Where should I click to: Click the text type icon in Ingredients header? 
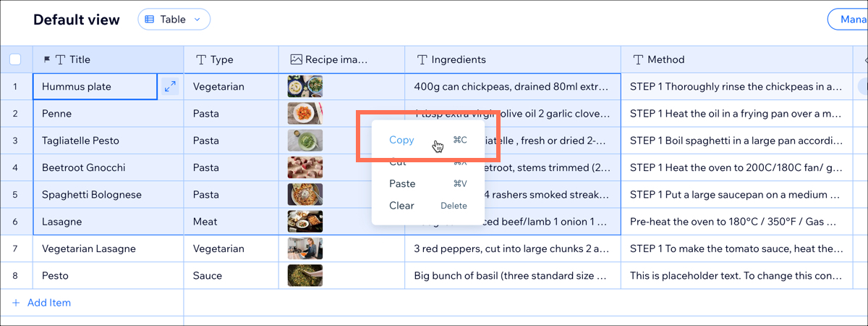point(422,59)
